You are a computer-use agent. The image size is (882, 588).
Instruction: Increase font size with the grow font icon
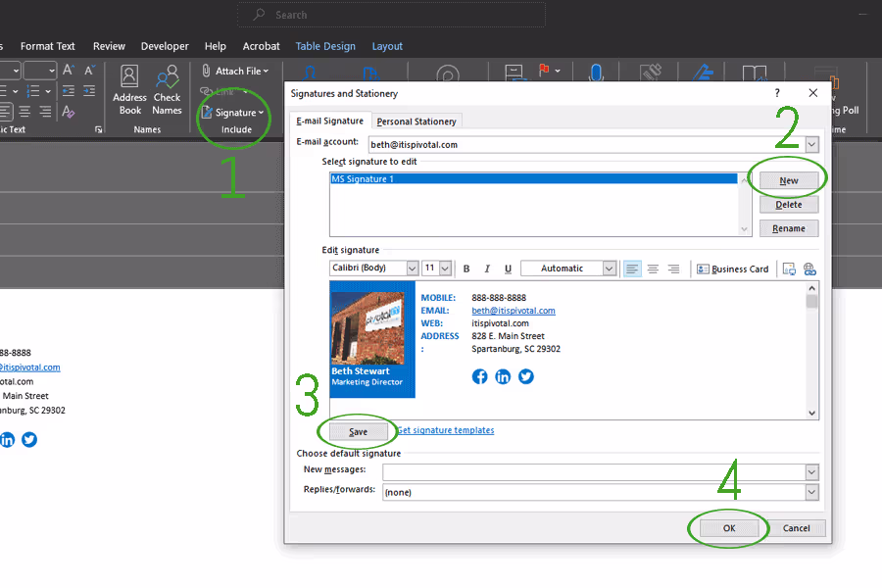pyautogui.click(x=69, y=71)
